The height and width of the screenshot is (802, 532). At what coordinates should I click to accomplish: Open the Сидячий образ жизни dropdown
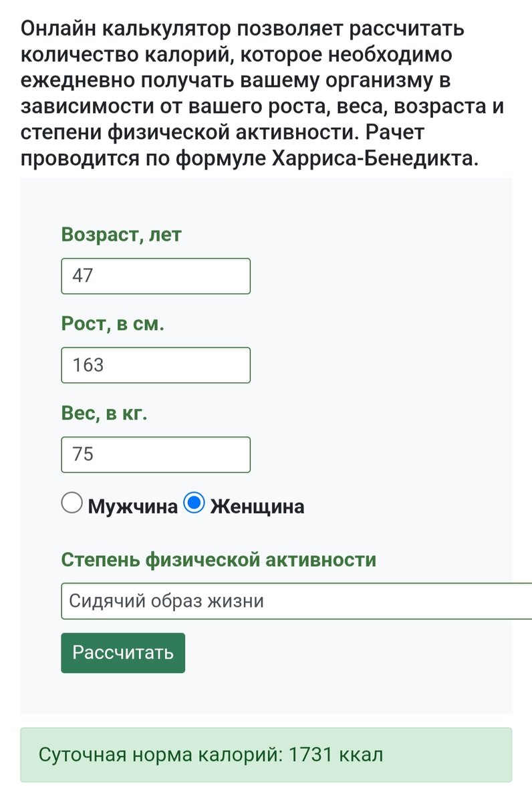[x=297, y=601]
